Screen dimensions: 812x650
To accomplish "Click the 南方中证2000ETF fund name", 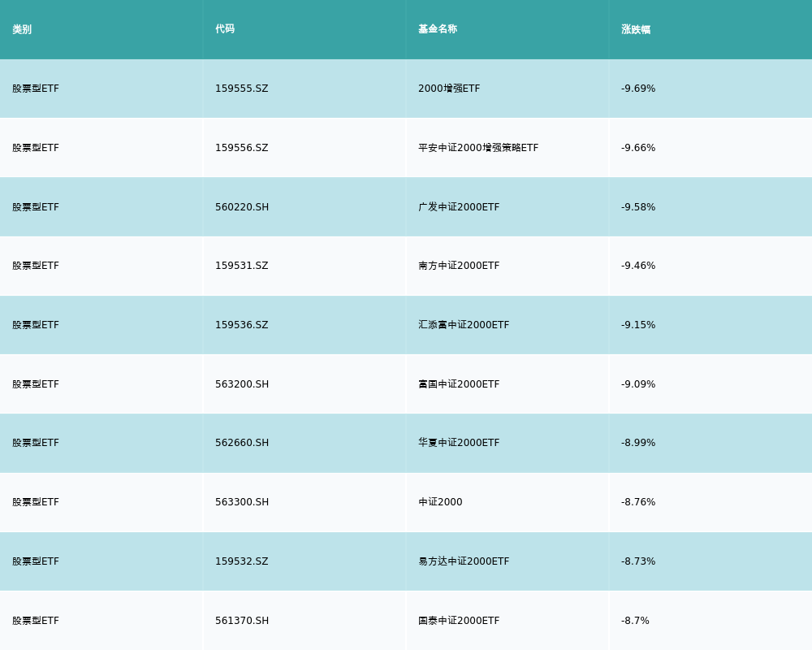I will 459,266.
